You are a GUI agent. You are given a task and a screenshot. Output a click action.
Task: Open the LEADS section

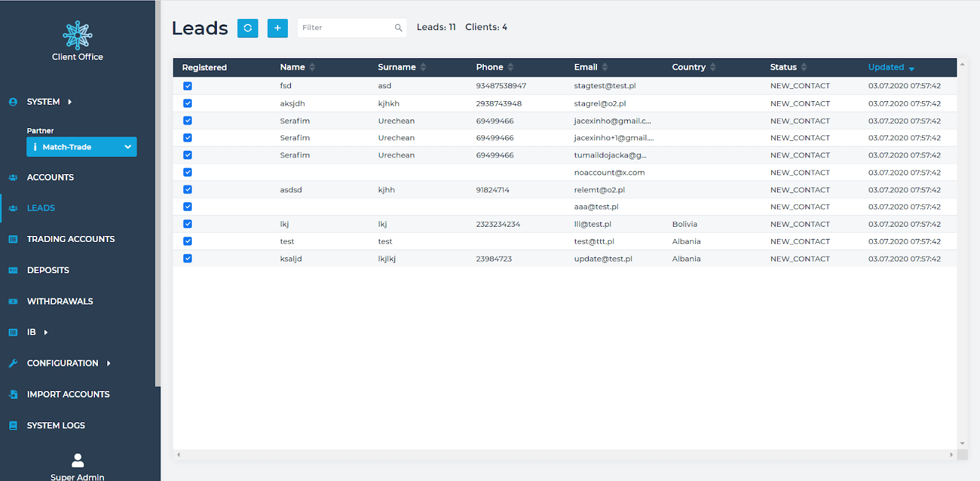(x=41, y=208)
